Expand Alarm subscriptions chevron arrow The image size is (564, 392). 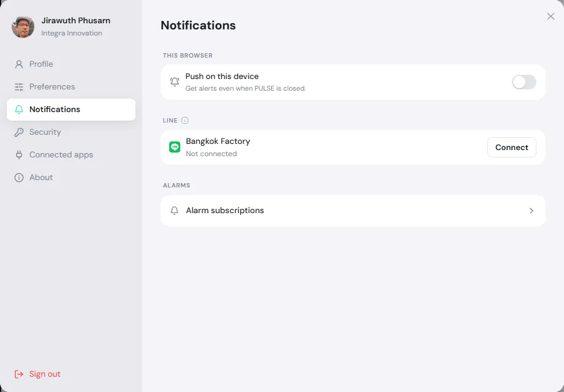pyautogui.click(x=532, y=211)
